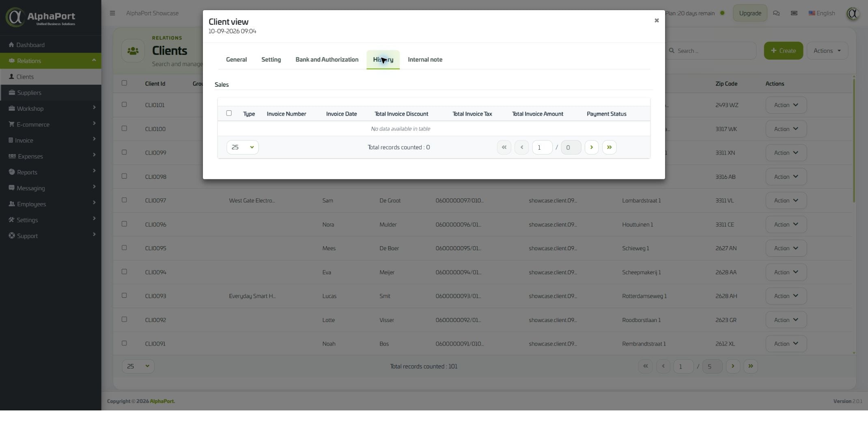This screenshot has width=868, height=438.
Task: Jump to first page of Clients list
Action: pos(646,366)
